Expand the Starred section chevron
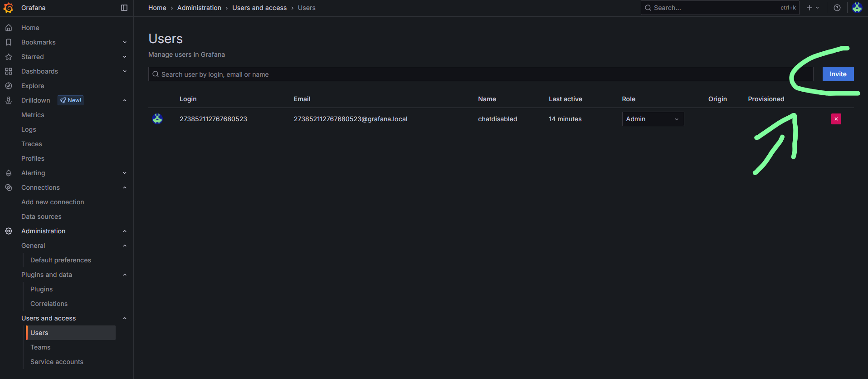Image resolution: width=868 pixels, height=379 pixels. coord(125,57)
